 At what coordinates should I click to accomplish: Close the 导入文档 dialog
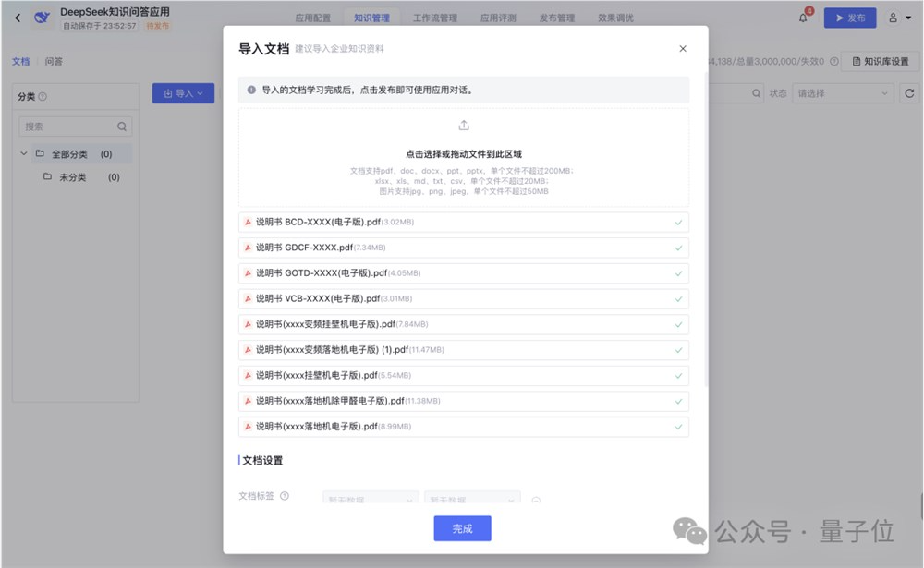pyautogui.click(x=683, y=48)
